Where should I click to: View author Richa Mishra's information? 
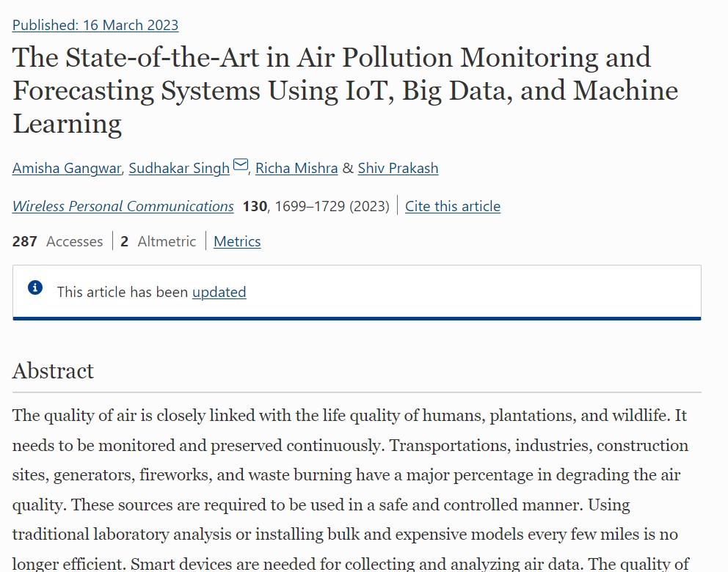point(296,168)
